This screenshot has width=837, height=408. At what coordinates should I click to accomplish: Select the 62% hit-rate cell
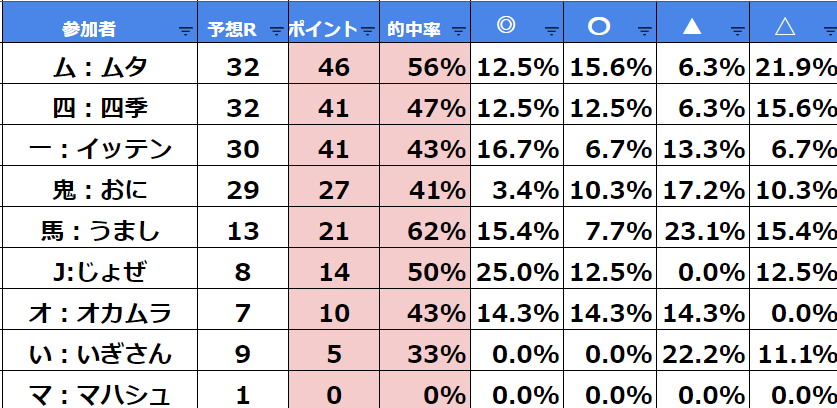(424, 232)
